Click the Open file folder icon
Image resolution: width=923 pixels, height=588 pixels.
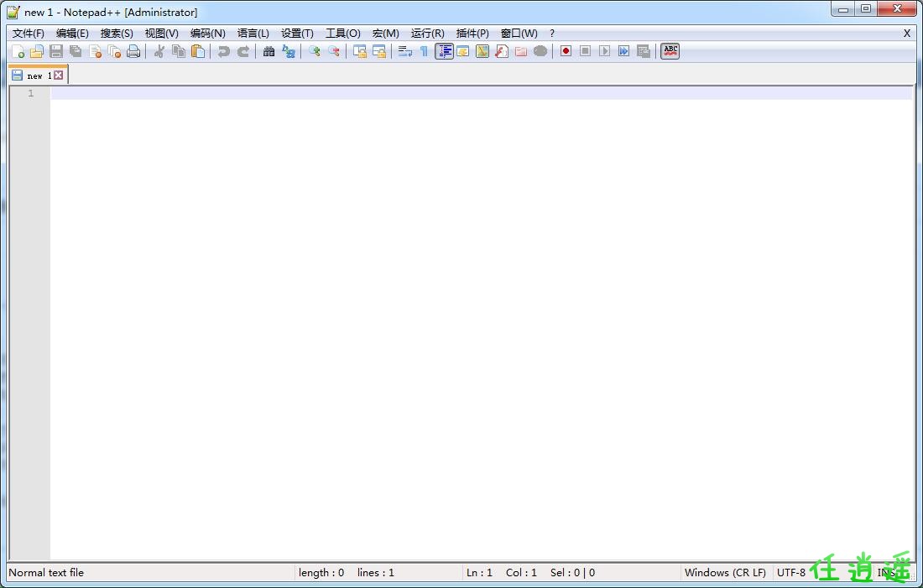(x=37, y=52)
